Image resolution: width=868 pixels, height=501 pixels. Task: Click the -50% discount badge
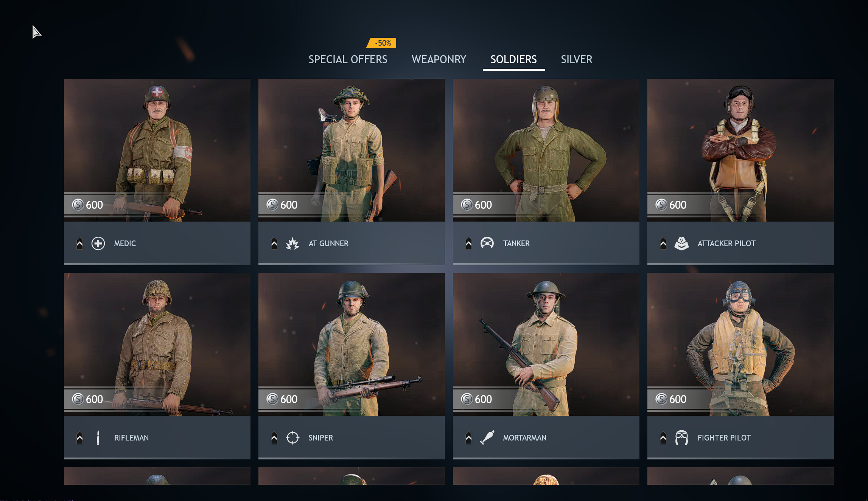pyautogui.click(x=382, y=43)
